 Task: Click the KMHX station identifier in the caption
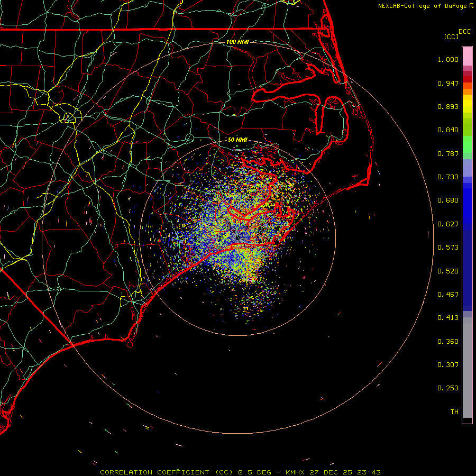coord(296,472)
